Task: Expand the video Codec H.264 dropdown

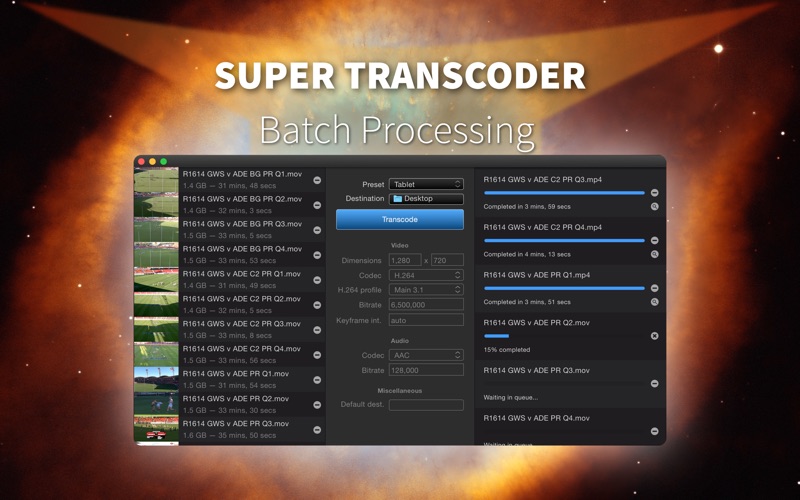Action: coord(426,275)
